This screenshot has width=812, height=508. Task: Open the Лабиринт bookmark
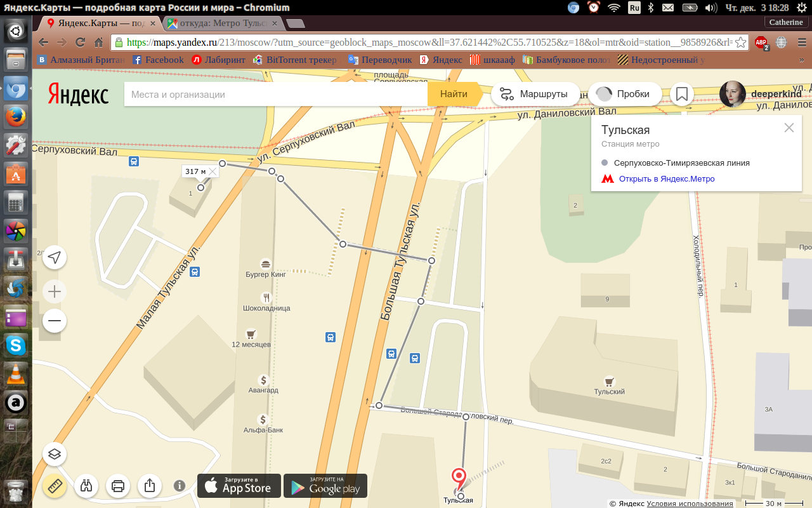coord(219,60)
